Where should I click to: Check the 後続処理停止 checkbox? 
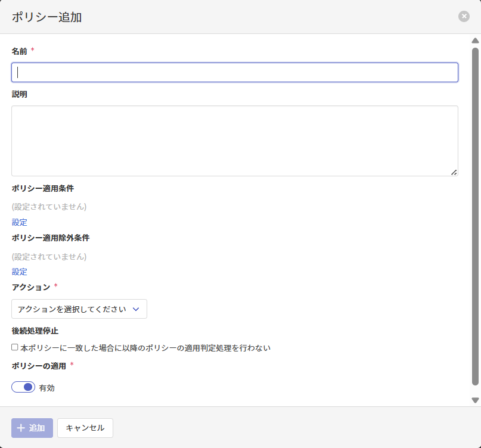[15, 347]
